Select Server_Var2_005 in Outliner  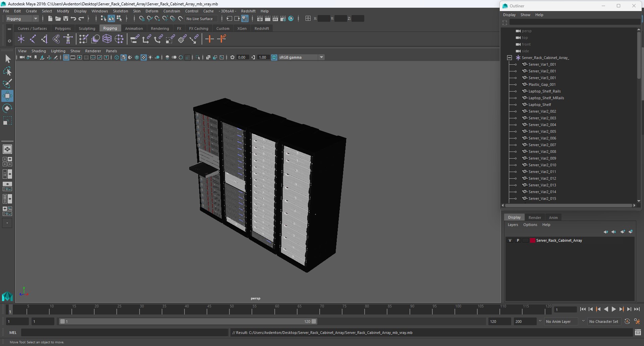(x=542, y=131)
